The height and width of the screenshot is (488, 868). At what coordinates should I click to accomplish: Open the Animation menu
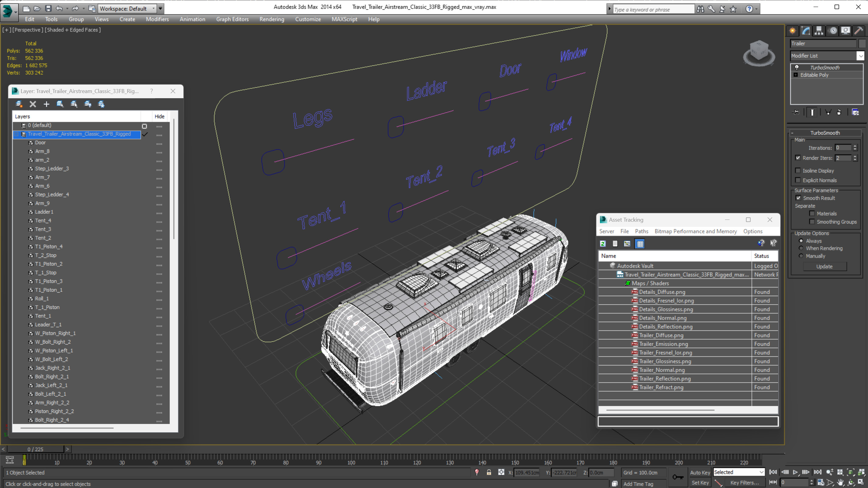pyautogui.click(x=192, y=19)
